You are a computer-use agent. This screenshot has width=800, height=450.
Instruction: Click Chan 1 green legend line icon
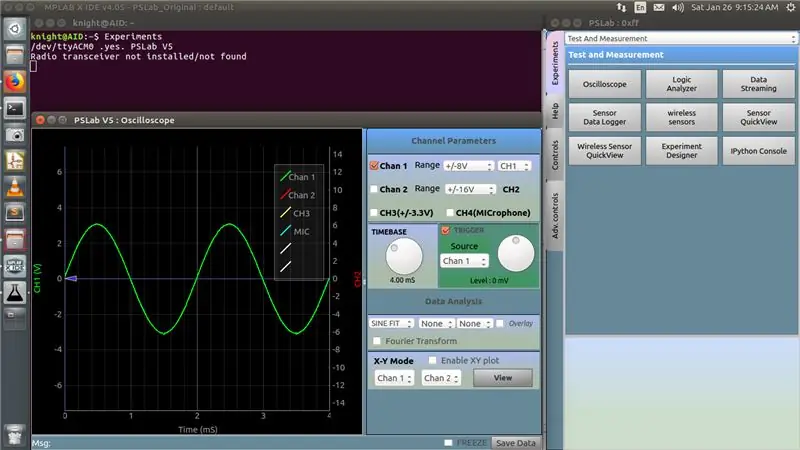click(x=285, y=177)
